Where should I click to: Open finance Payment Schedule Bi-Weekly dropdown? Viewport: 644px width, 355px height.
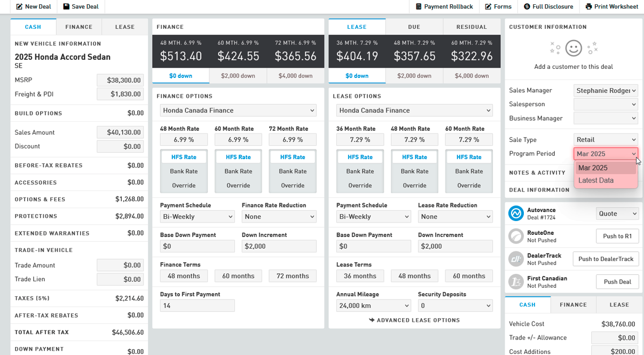point(198,217)
